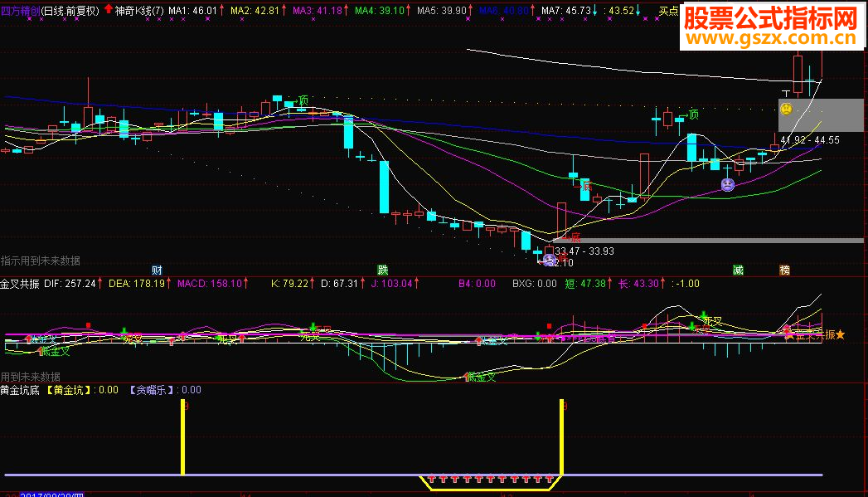Screen dimensions: 868x497
Task: Click the DIF: 257.24 value
Action: point(70,284)
